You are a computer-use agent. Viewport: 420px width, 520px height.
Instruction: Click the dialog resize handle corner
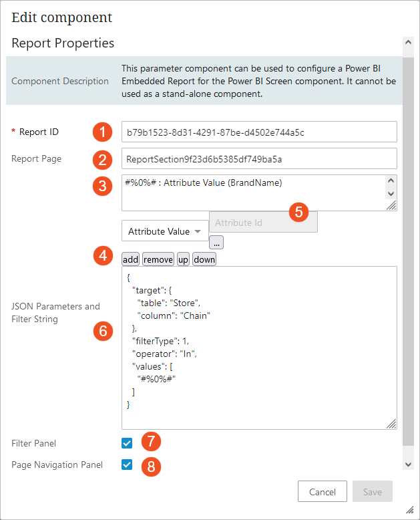410,510
